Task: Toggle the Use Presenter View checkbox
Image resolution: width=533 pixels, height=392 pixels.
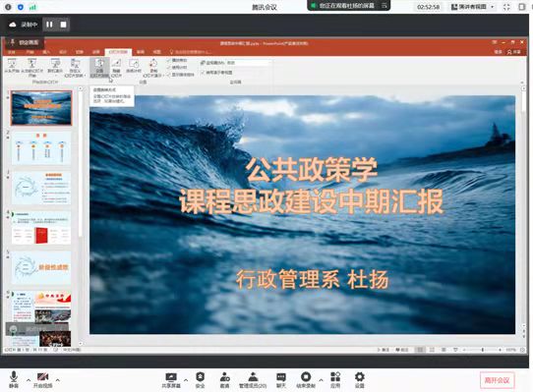Action: pyautogui.click(x=203, y=73)
